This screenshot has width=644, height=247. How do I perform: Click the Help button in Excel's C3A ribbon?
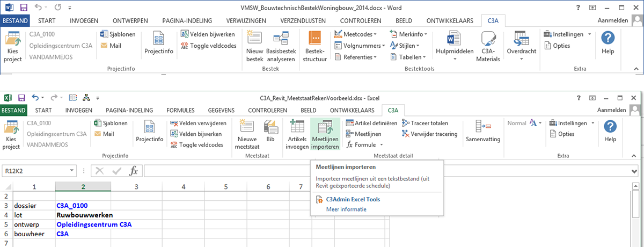click(610, 132)
